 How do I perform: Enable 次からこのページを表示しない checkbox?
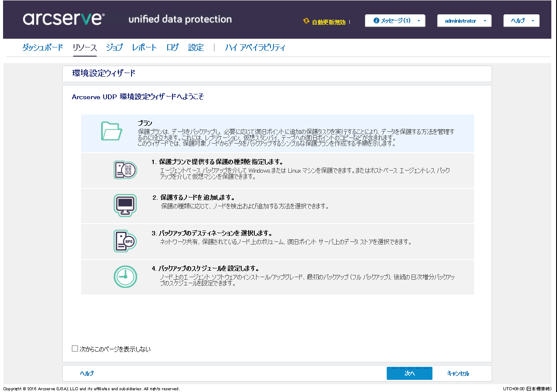(74, 348)
